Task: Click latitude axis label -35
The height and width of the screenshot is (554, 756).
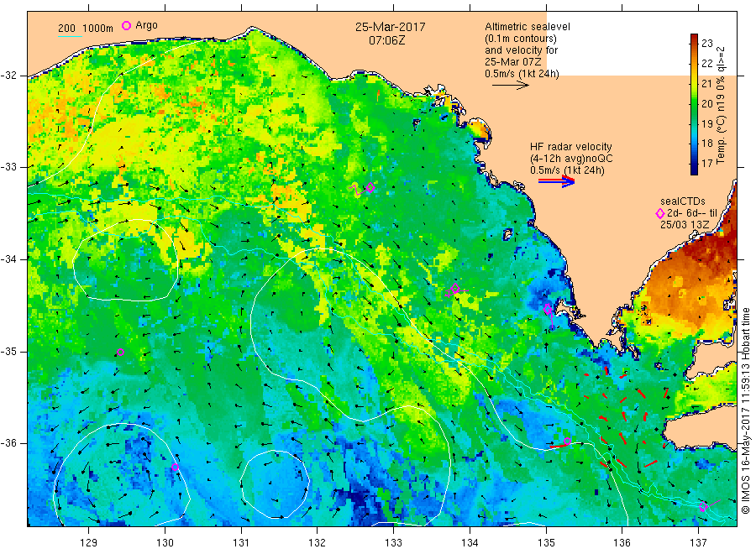Action: [x=8, y=351]
